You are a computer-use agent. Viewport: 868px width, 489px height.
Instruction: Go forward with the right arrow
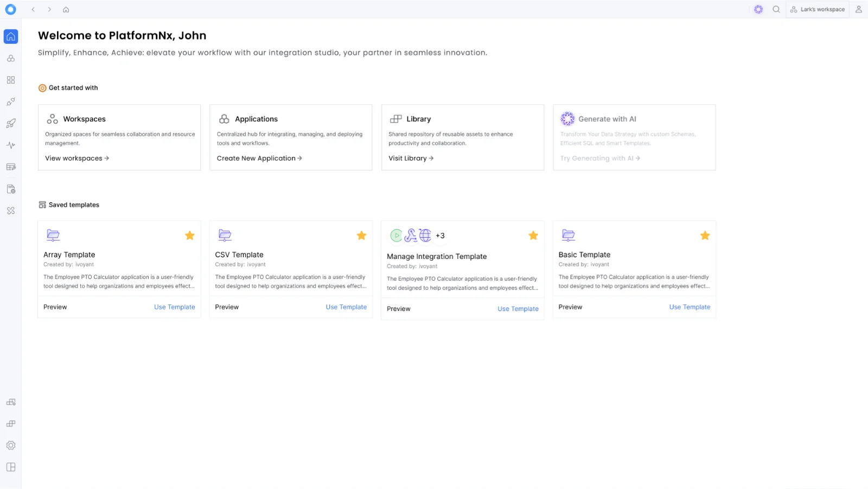(49, 9)
